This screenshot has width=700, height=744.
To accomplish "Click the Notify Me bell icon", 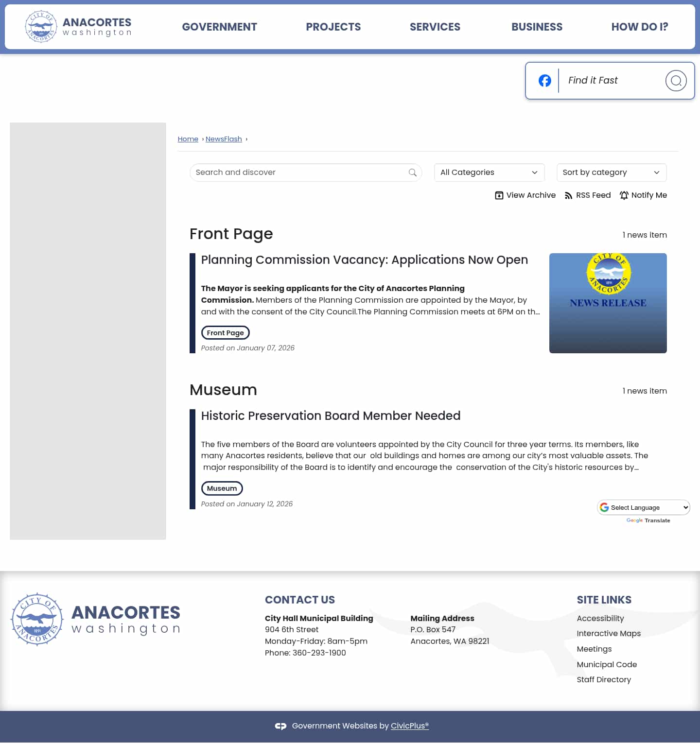I will 624,195.
